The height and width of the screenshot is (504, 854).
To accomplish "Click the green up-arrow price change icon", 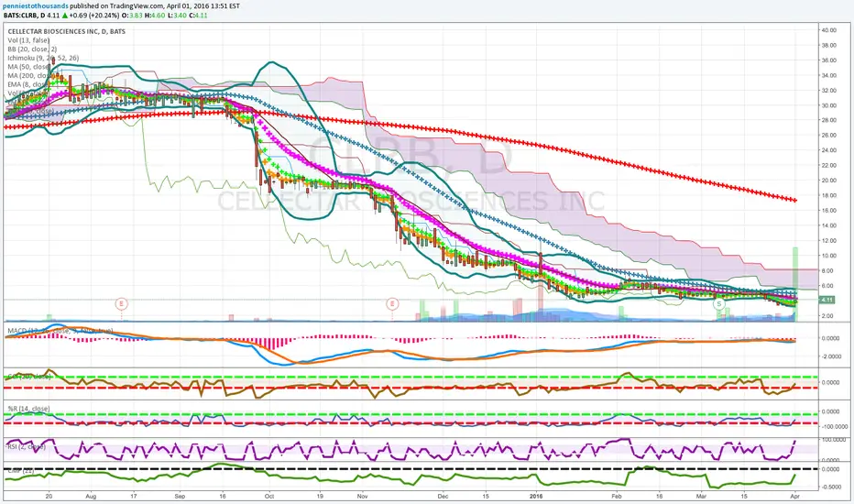I will (64, 16).
